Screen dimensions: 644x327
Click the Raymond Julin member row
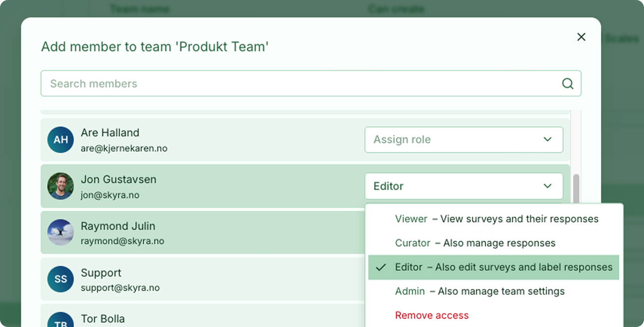coord(203,233)
